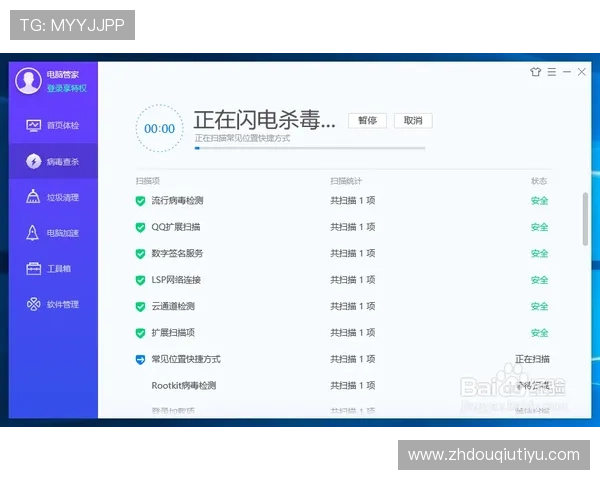The height and width of the screenshot is (480, 600).
Task: Click the 垃圾清理 broom icon
Action: pos(33,197)
